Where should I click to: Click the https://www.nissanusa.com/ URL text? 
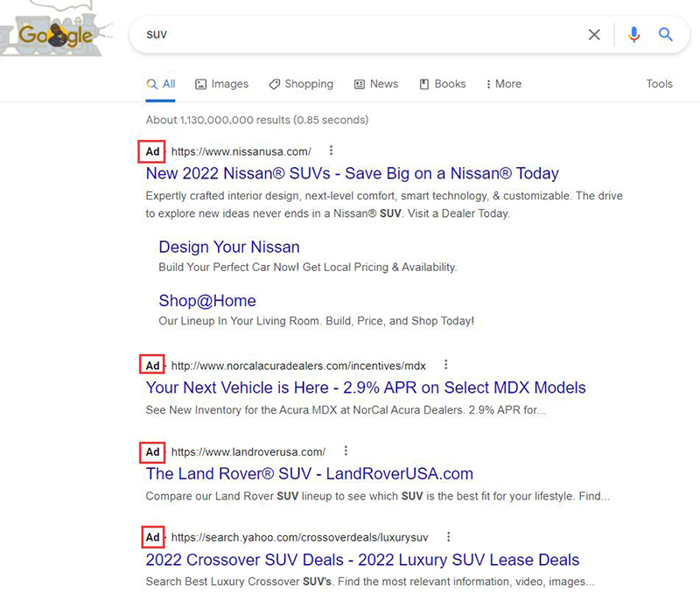[241, 151]
